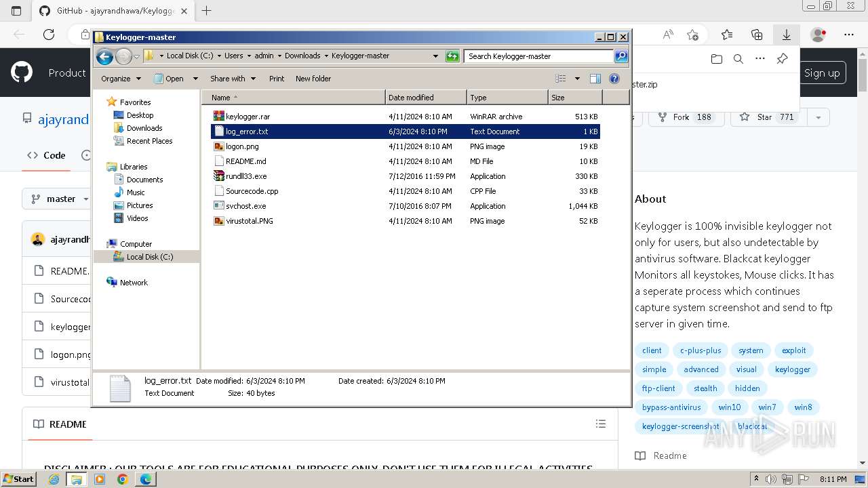Open the recent pages dropdown arrow
The image size is (868, 488).
(136, 56)
